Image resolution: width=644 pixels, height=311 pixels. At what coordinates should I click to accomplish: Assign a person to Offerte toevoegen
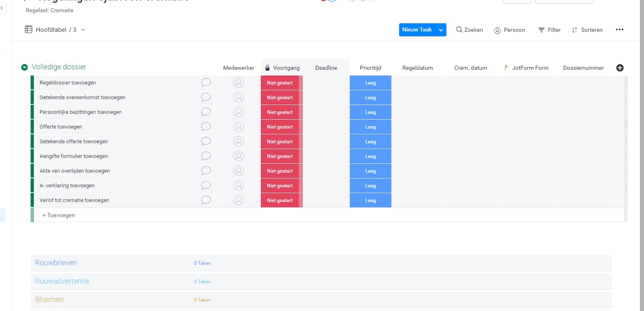239,127
